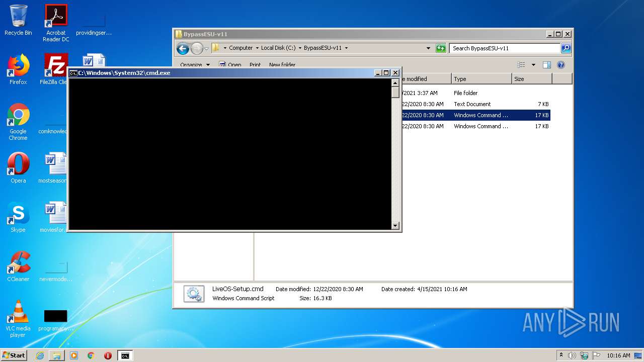The height and width of the screenshot is (362, 644).
Task: Click Explorer forward navigation button
Action: coord(197,48)
